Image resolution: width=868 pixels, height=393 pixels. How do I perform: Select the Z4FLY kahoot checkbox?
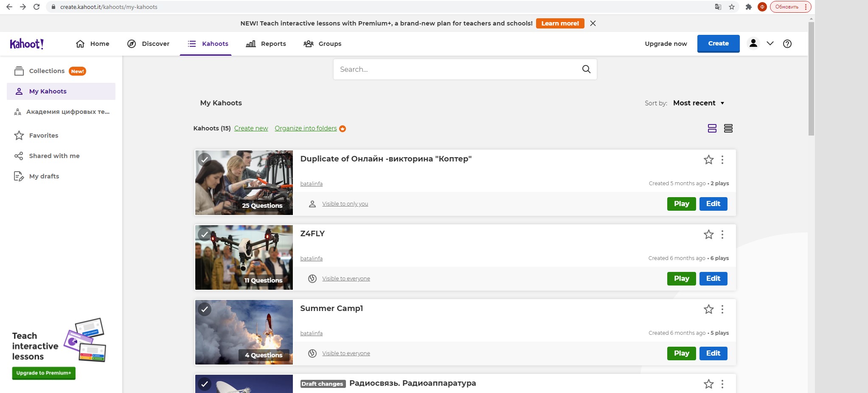coord(205,235)
